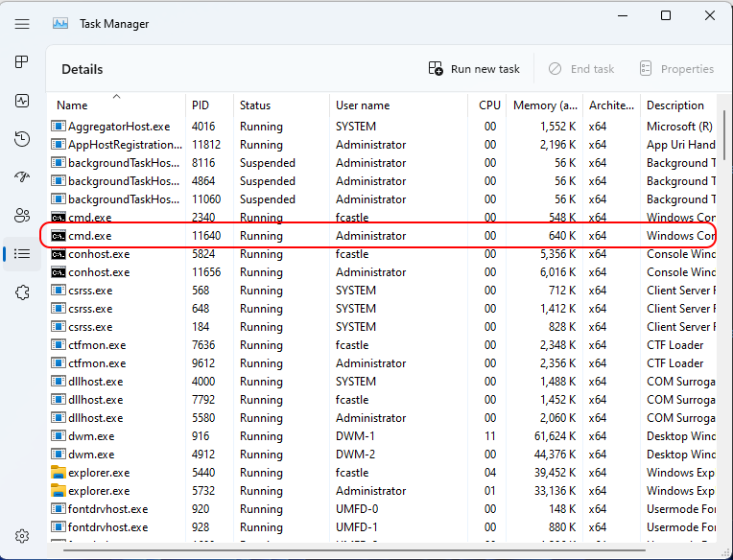Image resolution: width=733 pixels, height=560 pixels.
Task: Click the Run new task button
Action: click(x=474, y=69)
